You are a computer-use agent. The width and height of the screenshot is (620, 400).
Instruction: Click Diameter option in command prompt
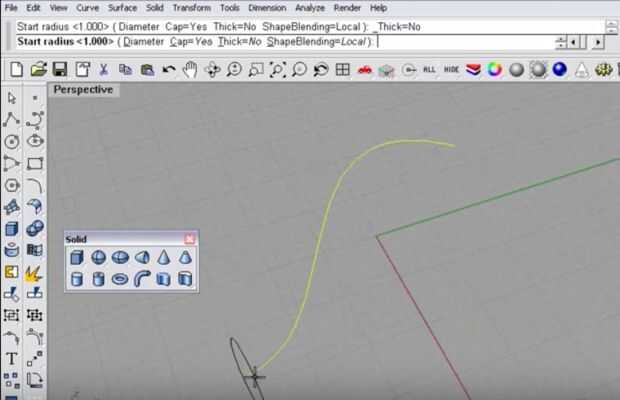[x=144, y=42]
